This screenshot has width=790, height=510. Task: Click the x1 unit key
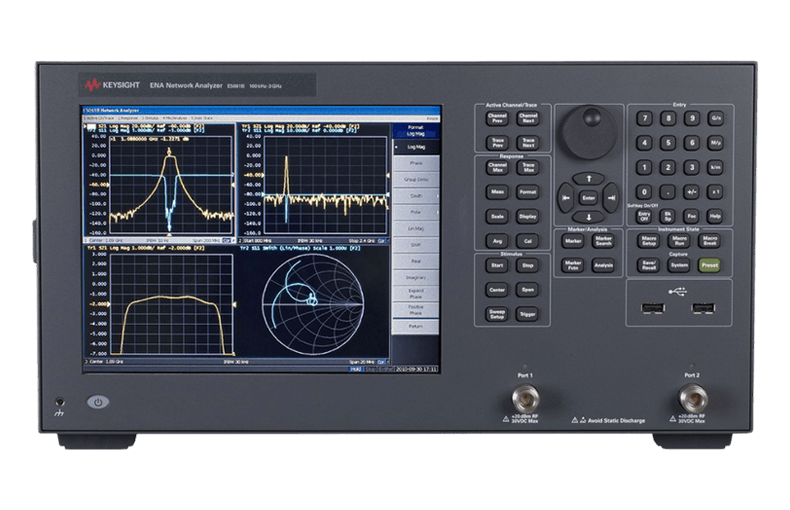pyautogui.click(x=716, y=192)
